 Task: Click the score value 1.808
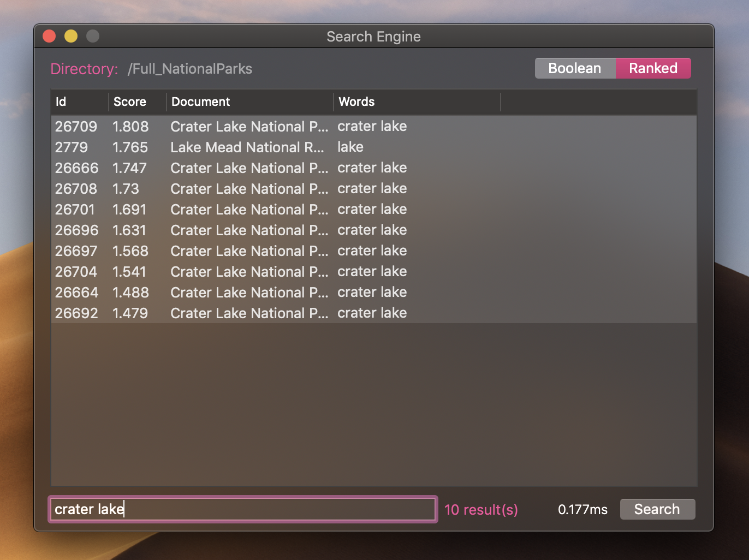(130, 127)
